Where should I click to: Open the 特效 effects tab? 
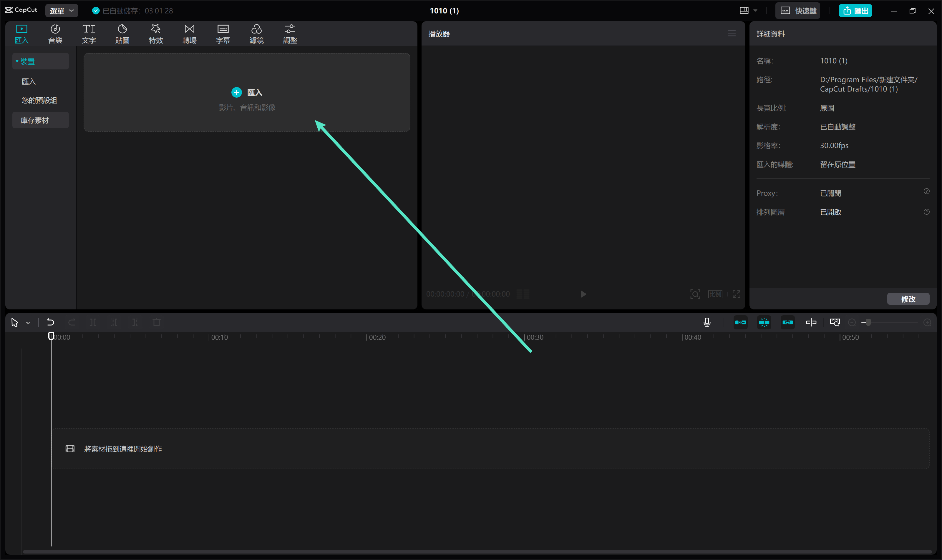(156, 34)
